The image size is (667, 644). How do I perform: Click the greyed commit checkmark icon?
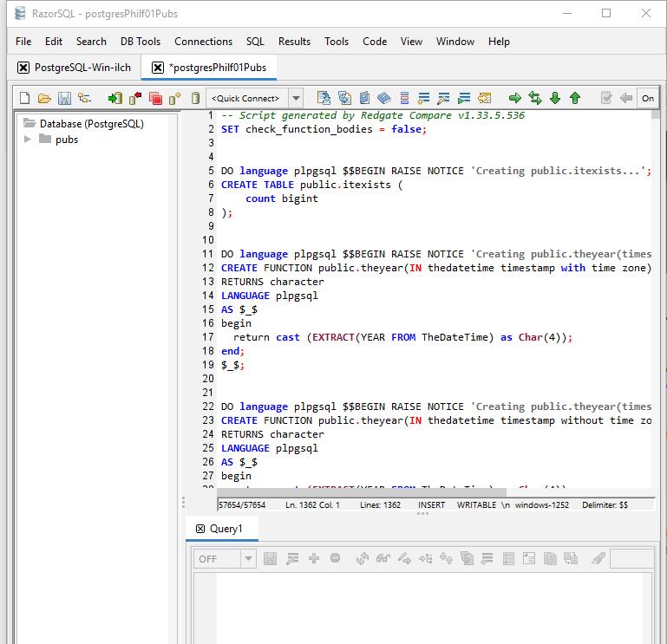point(605,98)
